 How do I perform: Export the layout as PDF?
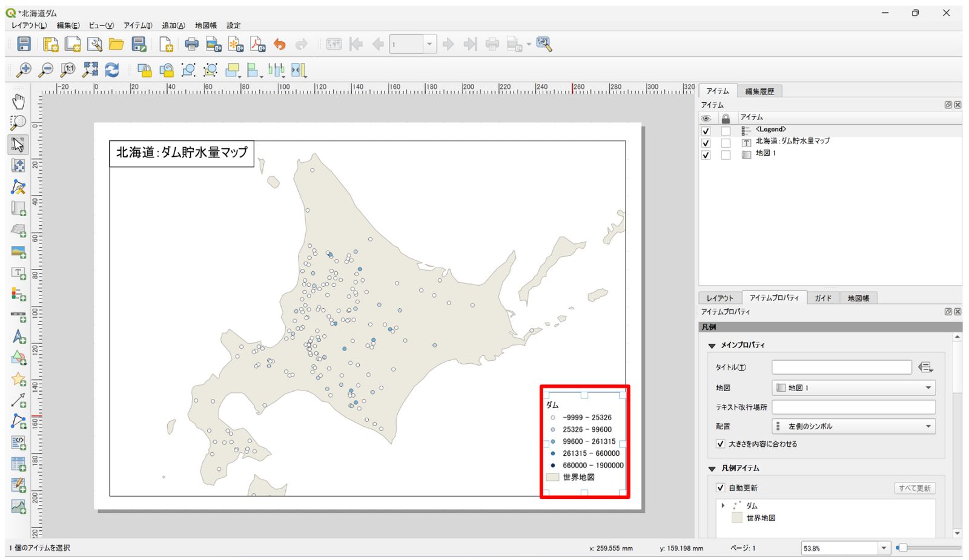[x=258, y=44]
